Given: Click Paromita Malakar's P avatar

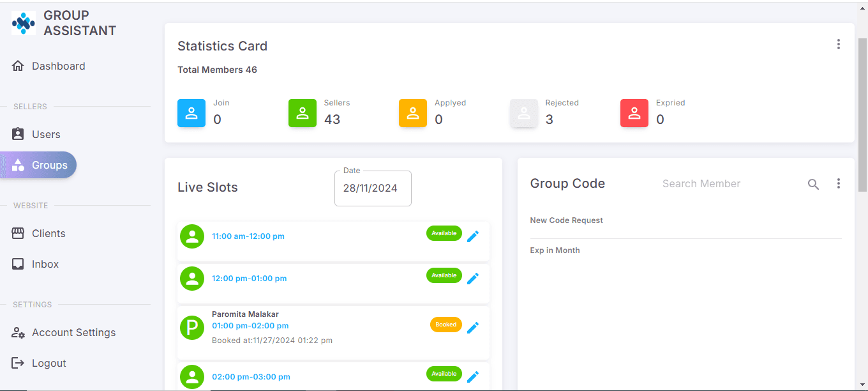Looking at the screenshot, I should (x=192, y=328).
